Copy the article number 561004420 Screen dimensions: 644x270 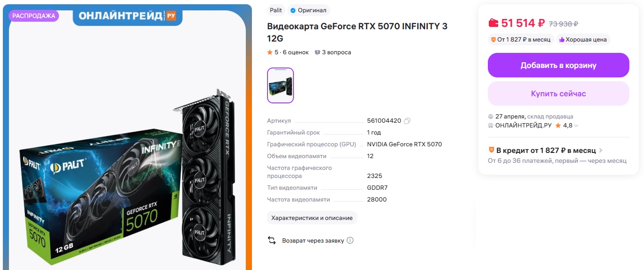click(407, 121)
